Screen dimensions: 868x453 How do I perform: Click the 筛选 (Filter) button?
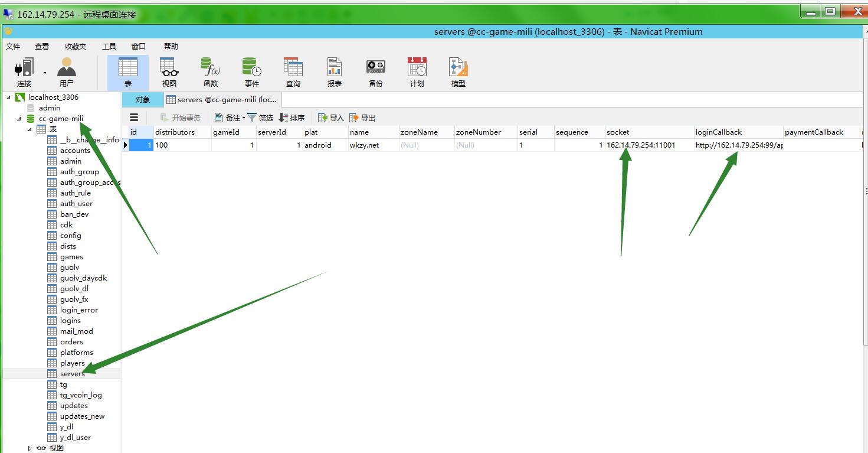click(260, 118)
